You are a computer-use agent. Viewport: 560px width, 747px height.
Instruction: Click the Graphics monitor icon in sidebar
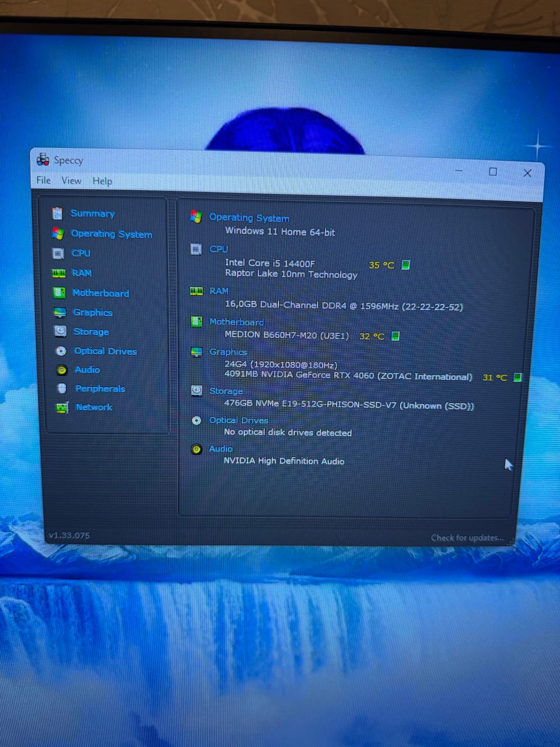[x=60, y=312]
